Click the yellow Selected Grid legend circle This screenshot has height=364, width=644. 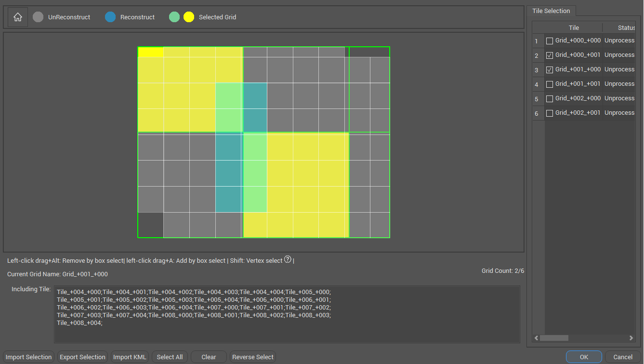point(189,17)
